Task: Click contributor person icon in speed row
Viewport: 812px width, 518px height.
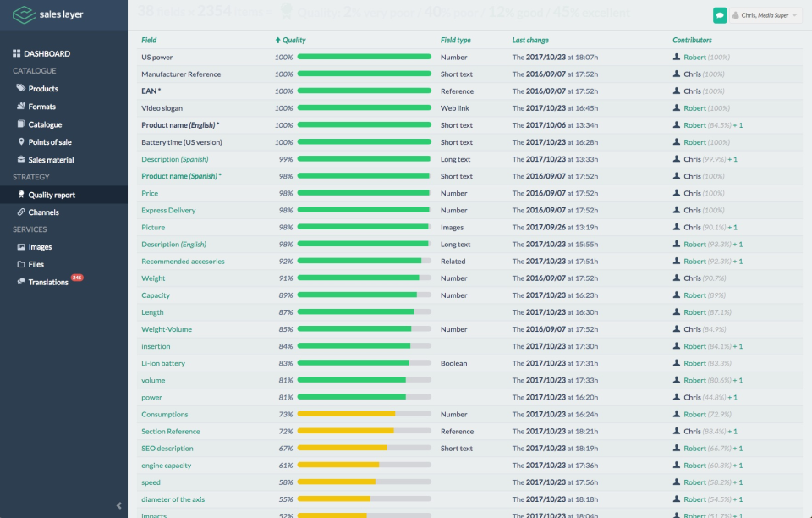Action: click(677, 482)
